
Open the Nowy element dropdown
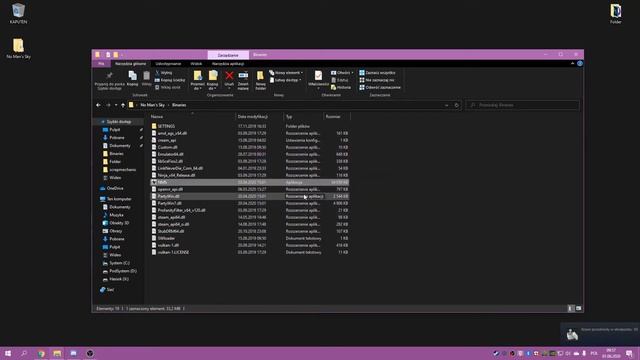point(286,73)
